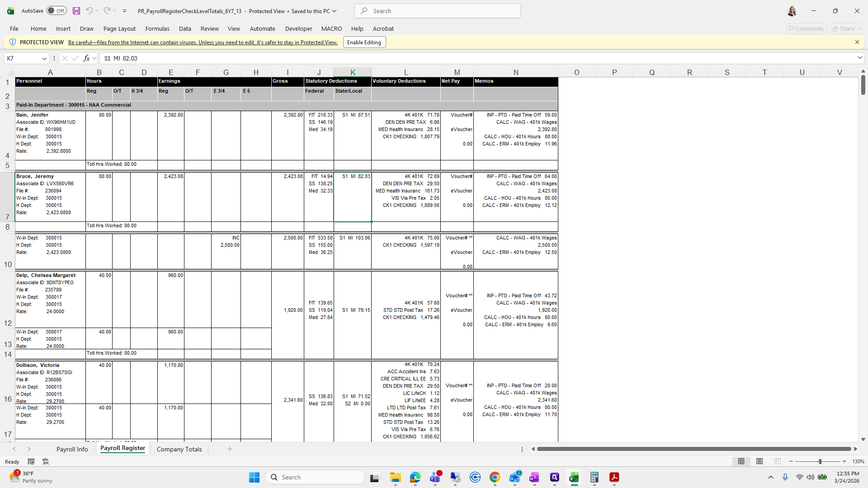
Task: Open Excel icon in Windows taskbar
Action: (x=574, y=477)
